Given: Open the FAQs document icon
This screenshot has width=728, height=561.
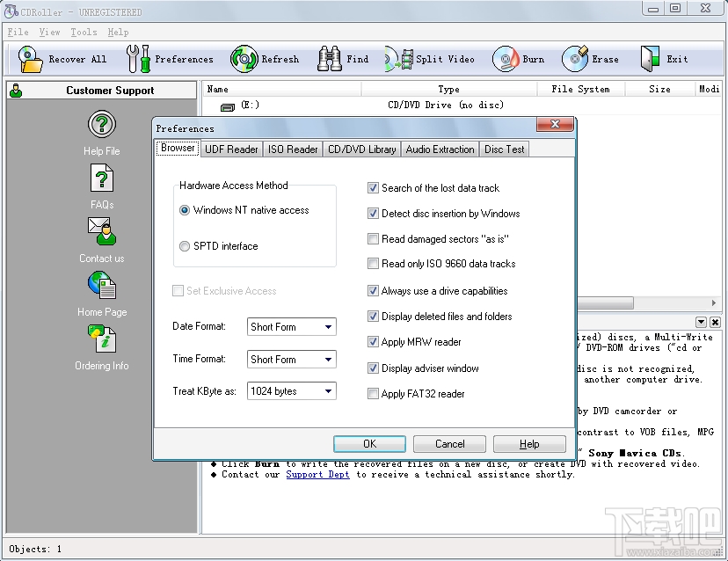Looking at the screenshot, I should coord(102,178).
